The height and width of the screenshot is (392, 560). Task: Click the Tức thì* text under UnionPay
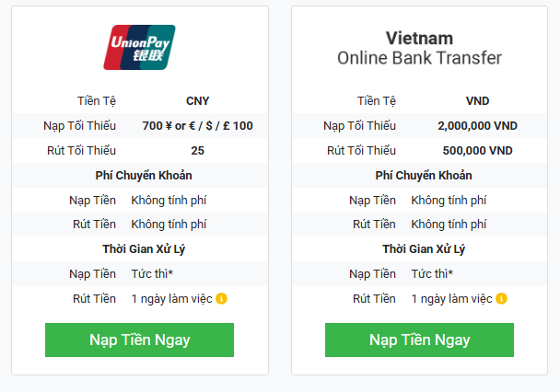click(x=154, y=273)
